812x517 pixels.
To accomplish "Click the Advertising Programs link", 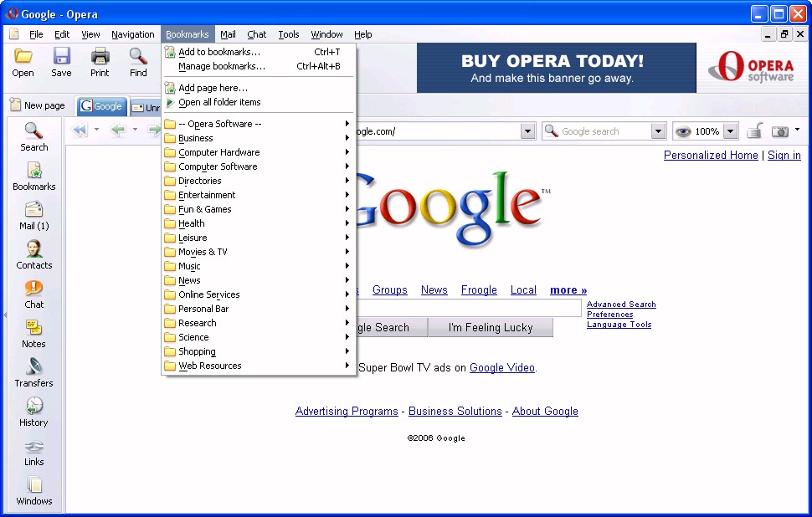I will pos(347,411).
